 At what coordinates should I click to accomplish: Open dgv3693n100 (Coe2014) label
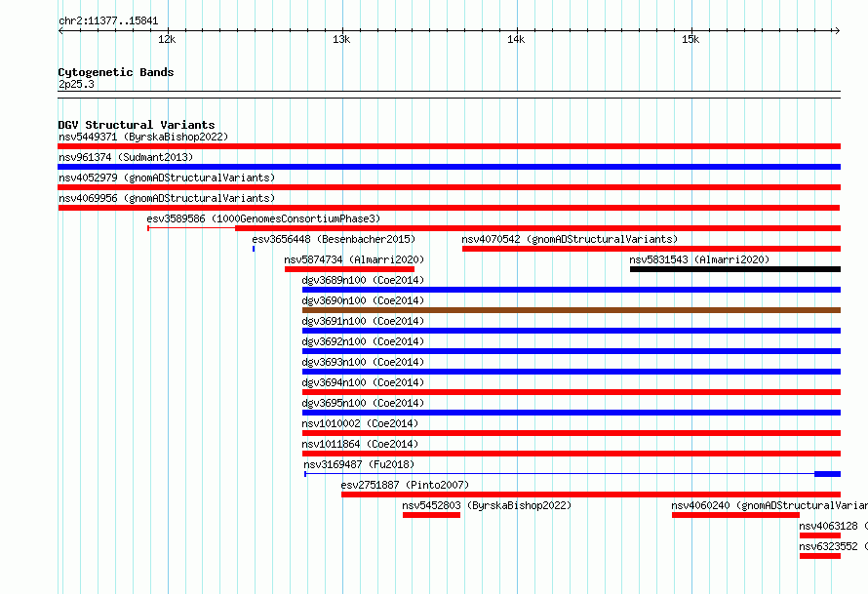tap(363, 362)
